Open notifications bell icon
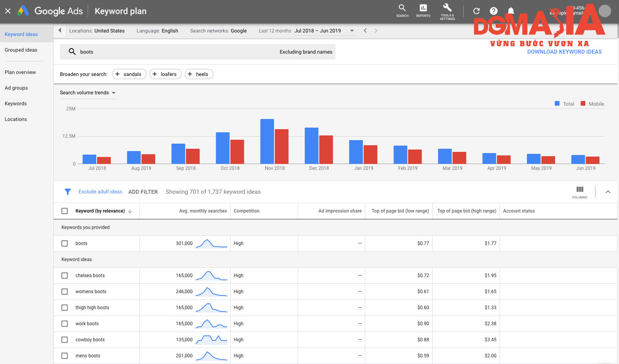Viewport: 619px width, 364px height. tap(511, 11)
